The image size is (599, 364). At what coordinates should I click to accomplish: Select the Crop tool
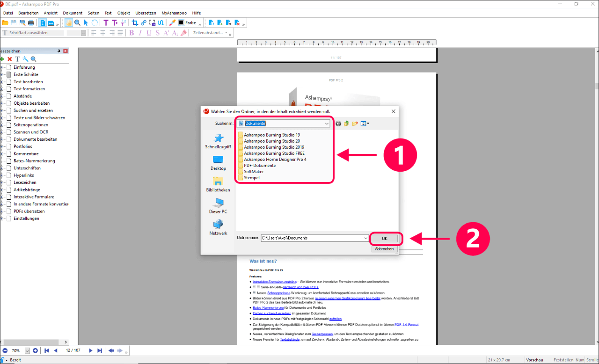click(x=135, y=22)
